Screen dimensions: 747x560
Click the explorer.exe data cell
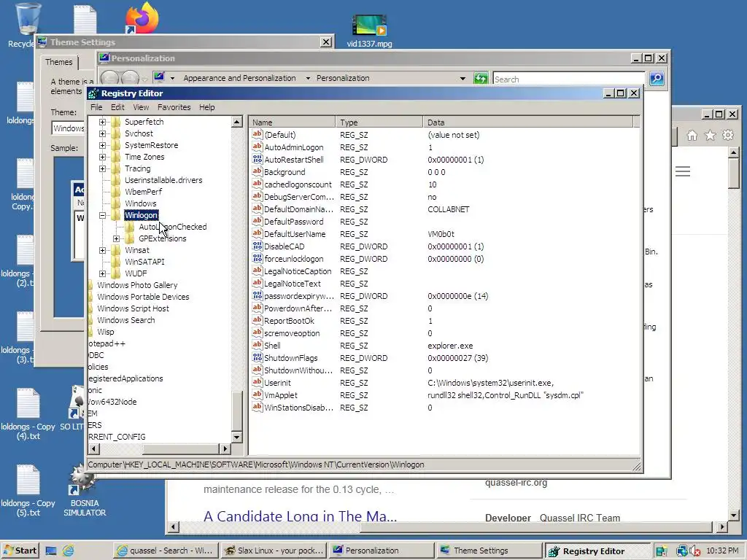[x=450, y=345]
